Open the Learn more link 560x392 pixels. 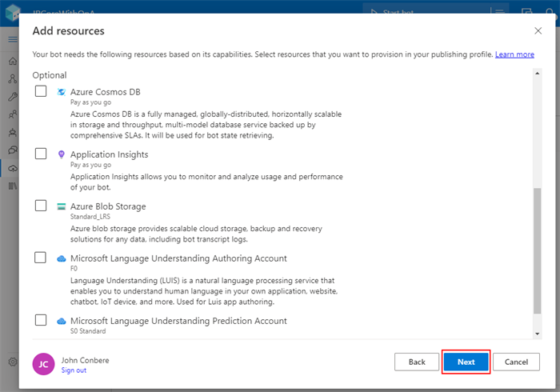514,54
